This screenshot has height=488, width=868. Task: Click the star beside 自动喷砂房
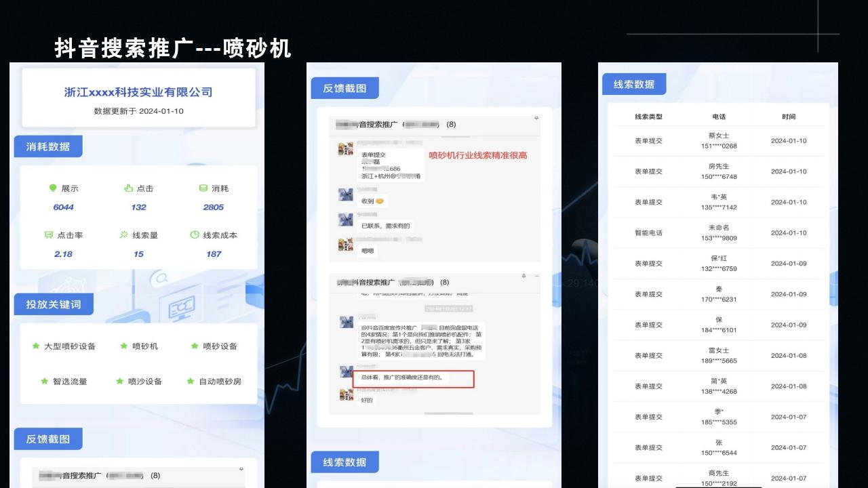191,381
